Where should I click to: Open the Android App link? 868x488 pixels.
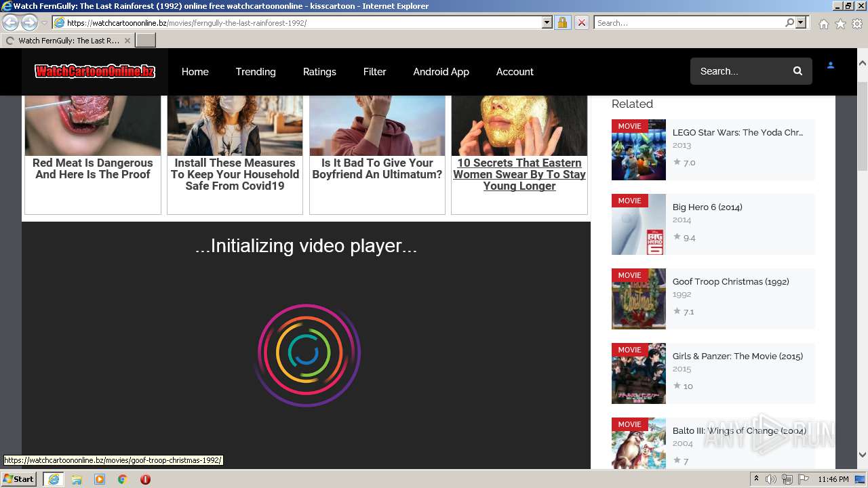[441, 71]
